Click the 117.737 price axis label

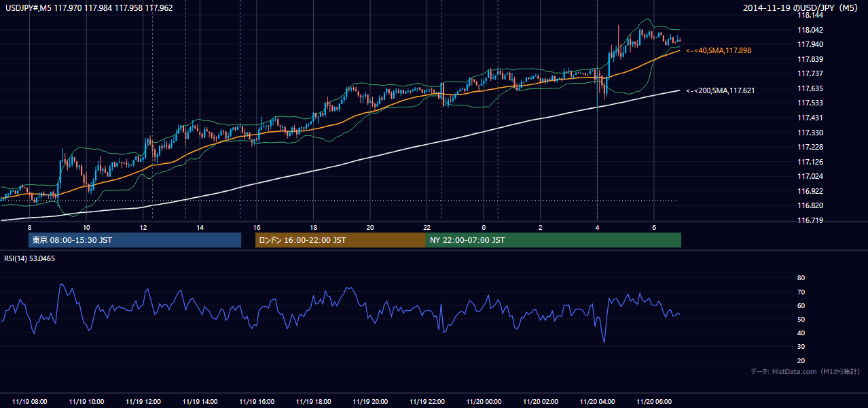810,73
